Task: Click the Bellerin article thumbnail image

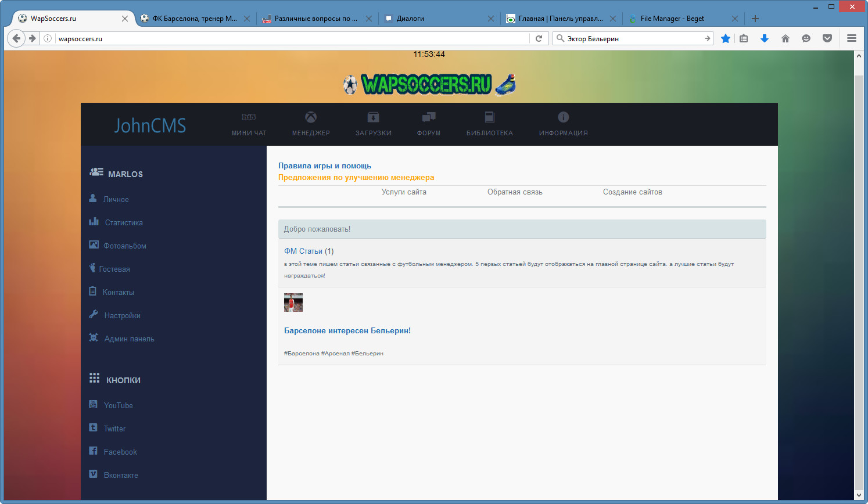Action: tap(293, 303)
